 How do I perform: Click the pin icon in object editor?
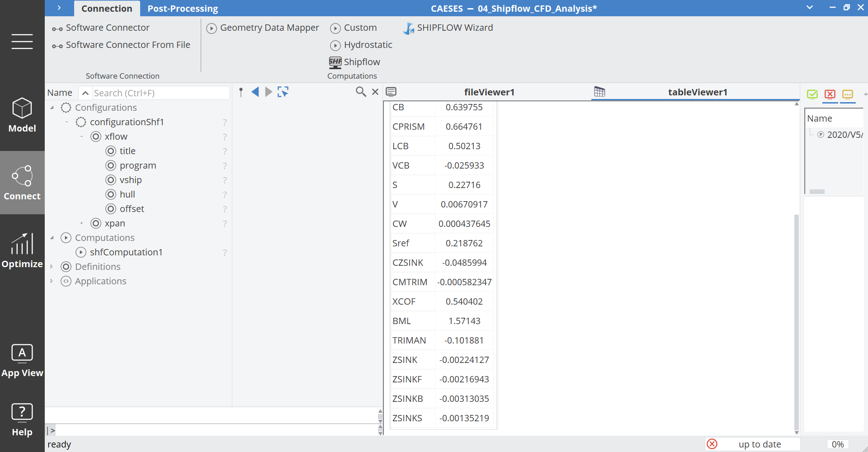click(x=241, y=92)
